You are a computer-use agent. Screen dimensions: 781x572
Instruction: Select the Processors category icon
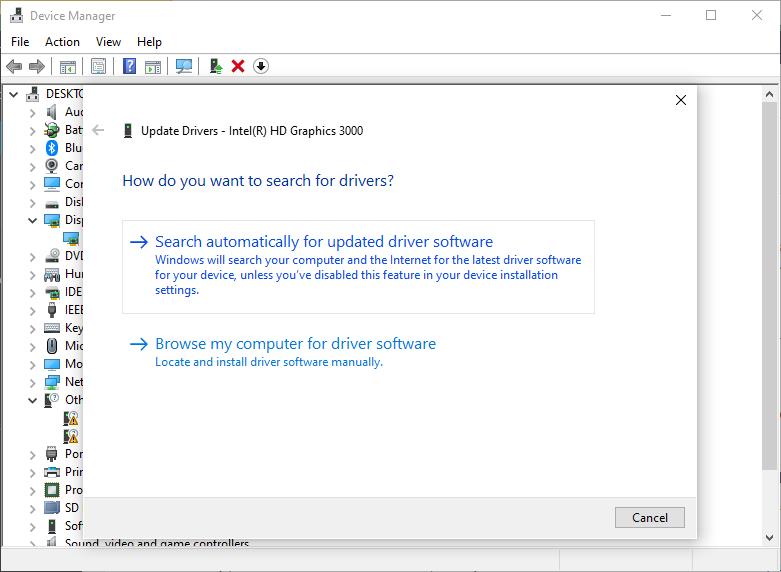point(52,490)
